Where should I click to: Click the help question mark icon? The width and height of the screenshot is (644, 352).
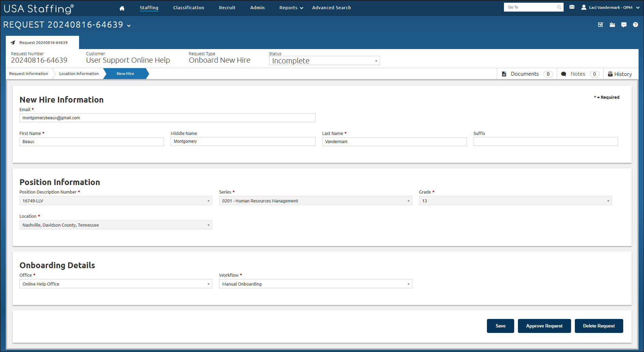[x=635, y=25]
